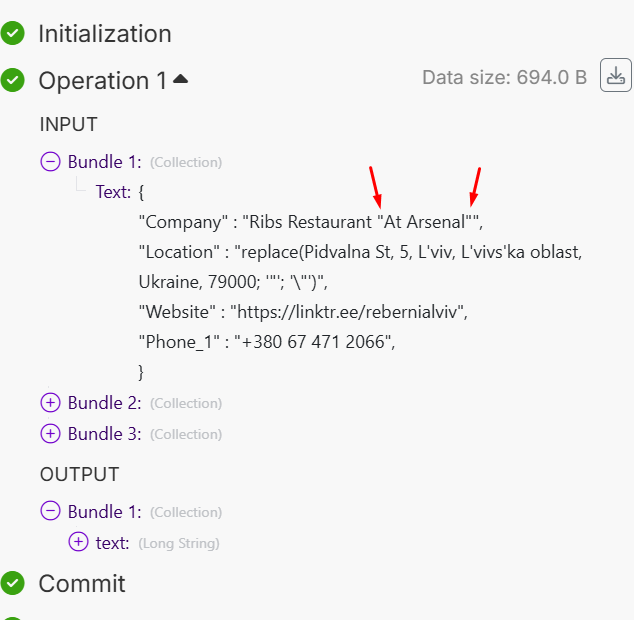Expand the output text Long String field
634x620 pixels.
point(78,542)
